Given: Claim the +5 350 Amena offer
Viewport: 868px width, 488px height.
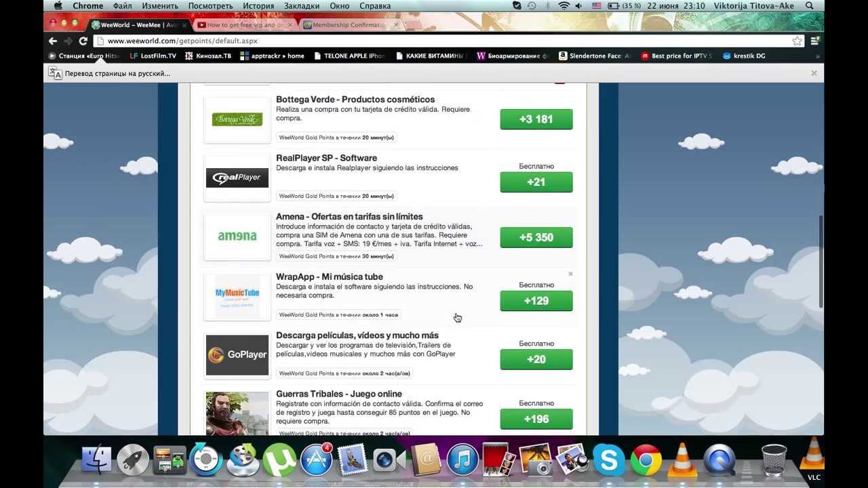Looking at the screenshot, I should click(536, 238).
